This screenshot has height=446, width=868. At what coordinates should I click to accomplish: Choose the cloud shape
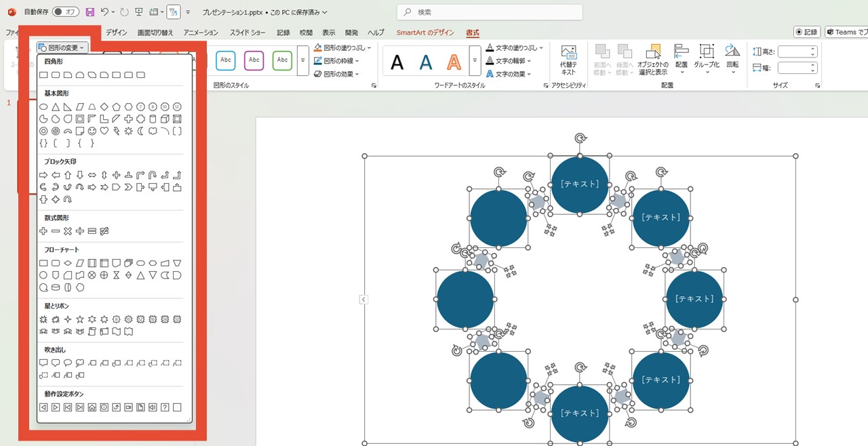click(153, 131)
